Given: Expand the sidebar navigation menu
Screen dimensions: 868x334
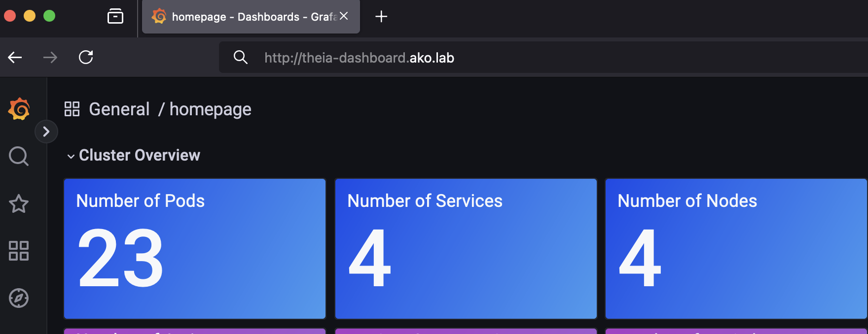Looking at the screenshot, I should click(46, 132).
